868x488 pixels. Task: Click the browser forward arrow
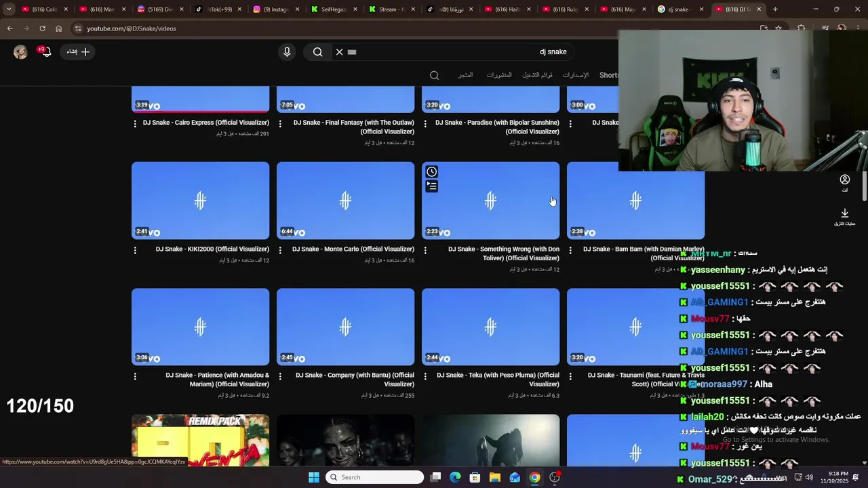tap(26, 28)
